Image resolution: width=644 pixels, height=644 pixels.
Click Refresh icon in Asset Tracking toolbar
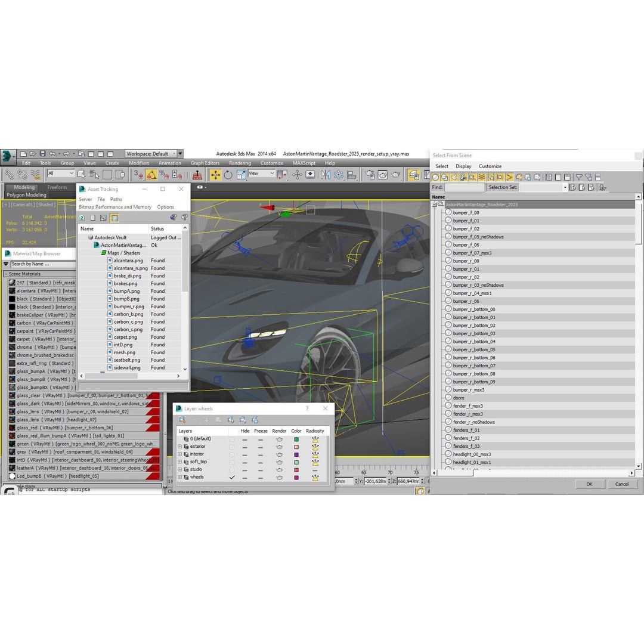(82, 218)
